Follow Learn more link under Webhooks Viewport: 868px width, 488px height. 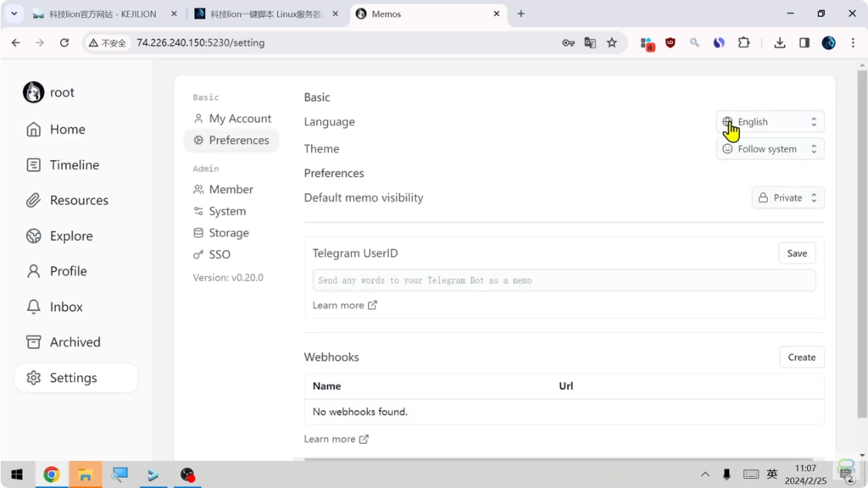[x=336, y=439]
